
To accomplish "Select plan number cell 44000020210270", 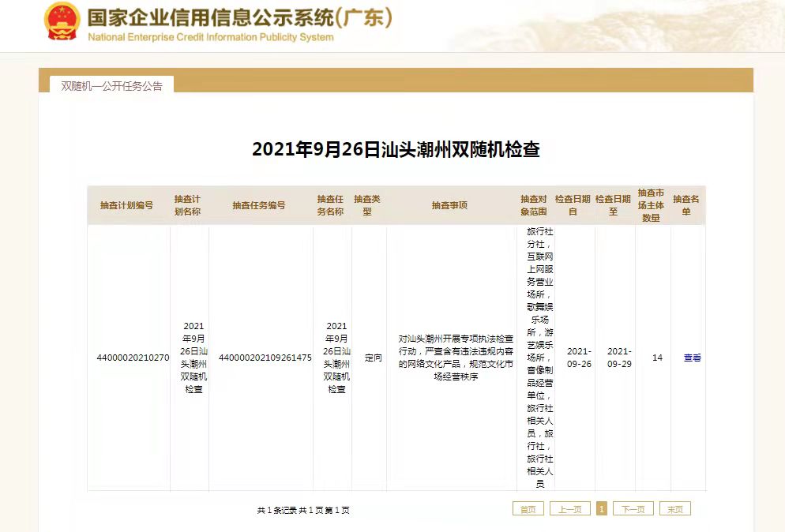I will click(133, 358).
